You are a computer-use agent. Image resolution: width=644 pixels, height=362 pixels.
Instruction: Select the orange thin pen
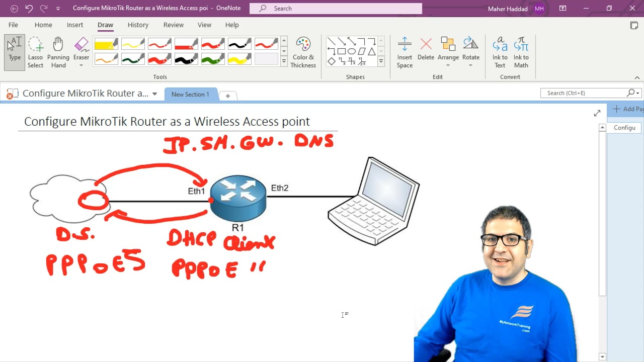pos(106,59)
